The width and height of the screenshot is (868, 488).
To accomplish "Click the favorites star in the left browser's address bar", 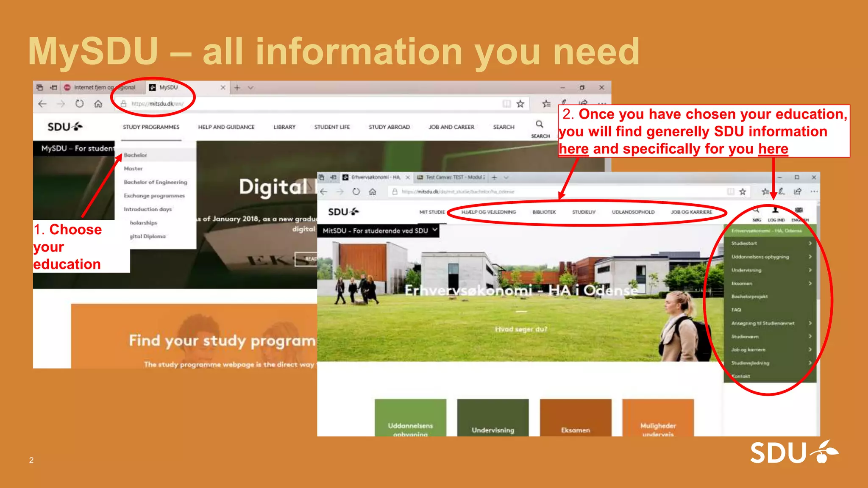I will tap(520, 104).
